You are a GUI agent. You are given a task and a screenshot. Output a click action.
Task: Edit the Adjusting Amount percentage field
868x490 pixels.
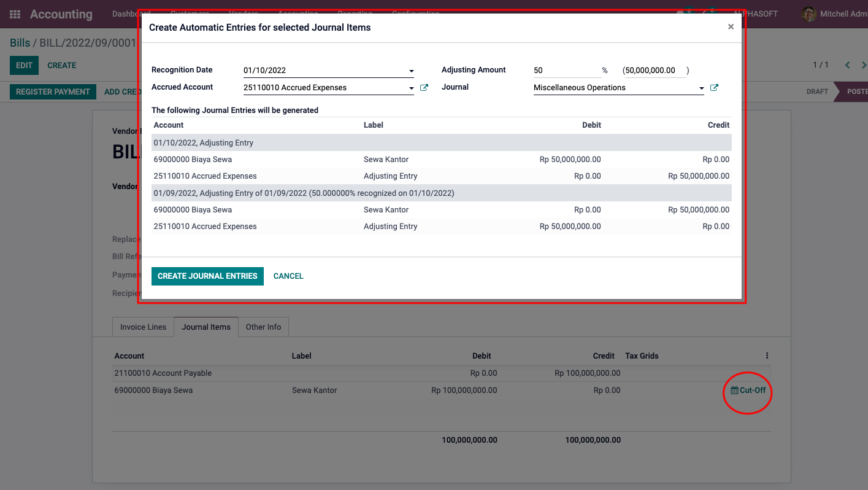click(x=566, y=71)
